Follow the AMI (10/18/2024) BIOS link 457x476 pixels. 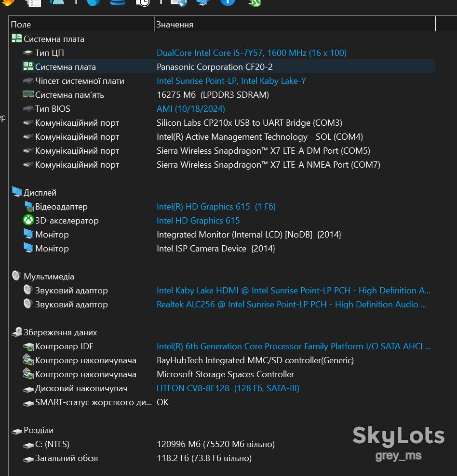(191, 109)
